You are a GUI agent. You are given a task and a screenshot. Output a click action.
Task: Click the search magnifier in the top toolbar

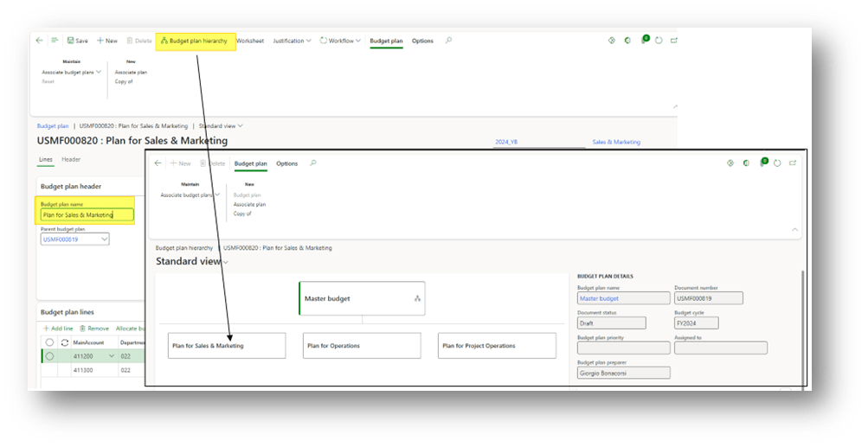[447, 41]
